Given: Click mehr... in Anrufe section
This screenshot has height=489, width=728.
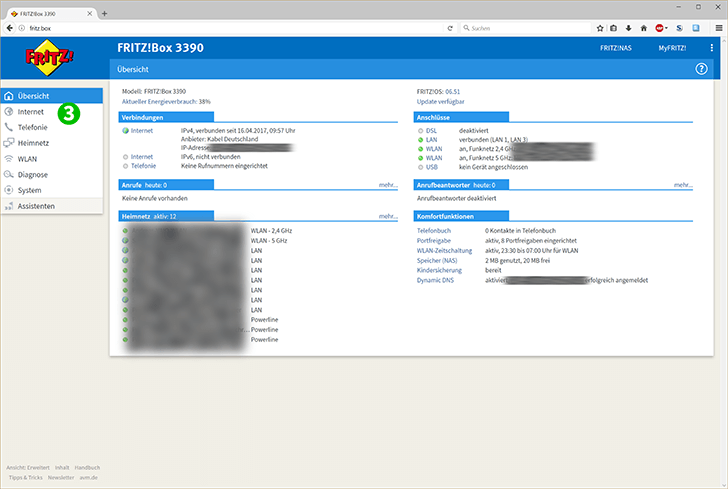Looking at the screenshot, I should [388, 185].
